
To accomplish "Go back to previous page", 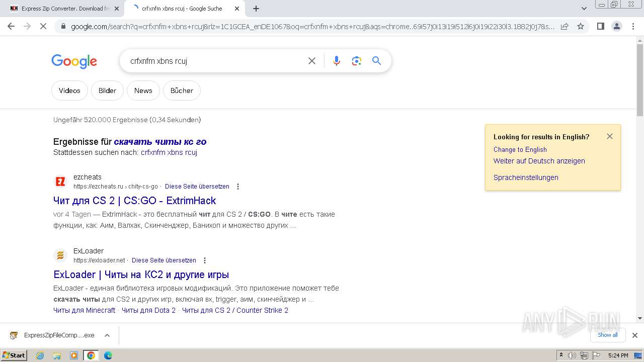I will 11,26.
